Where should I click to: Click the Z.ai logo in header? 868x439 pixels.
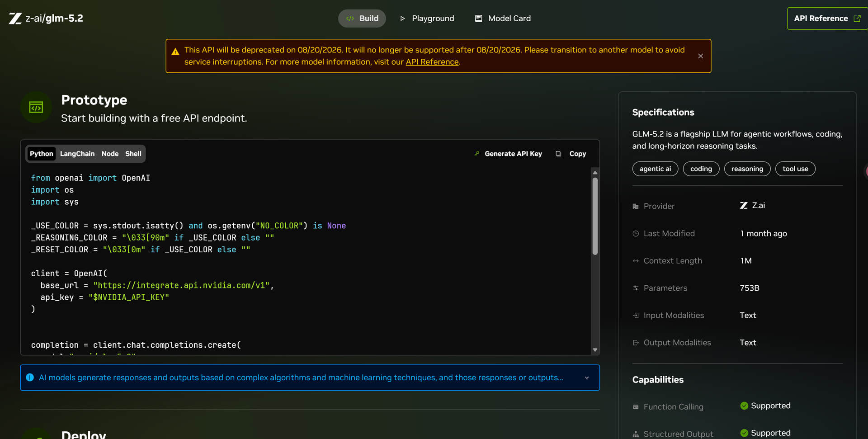click(15, 19)
